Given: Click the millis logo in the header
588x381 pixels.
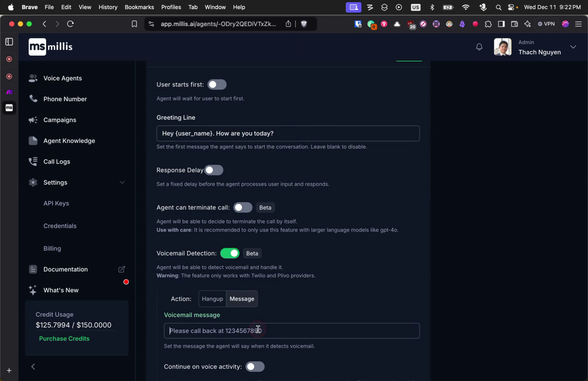Looking at the screenshot, I should (x=50, y=46).
